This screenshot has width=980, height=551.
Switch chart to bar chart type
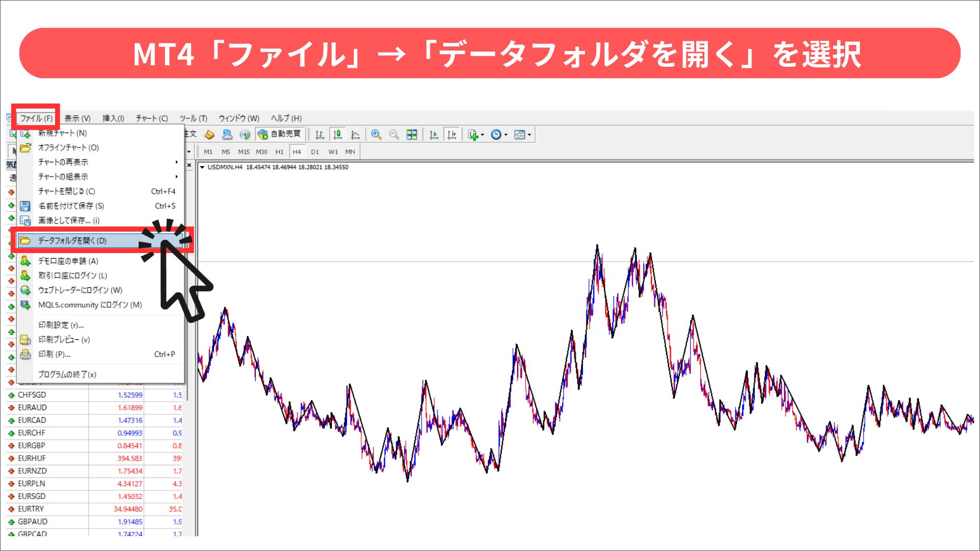click(320, 135)
